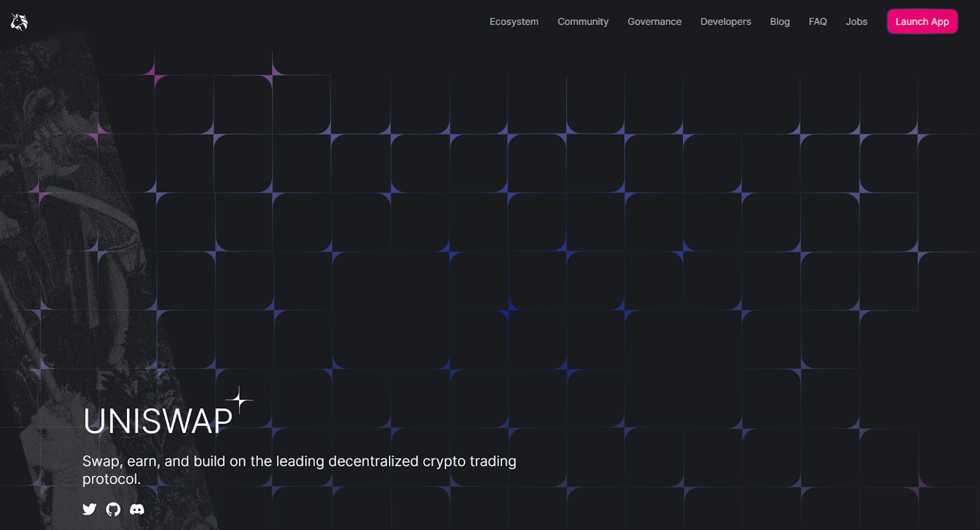Click the UNISWAP hero heading
The width and height of the screenshot is (980, 530).
(x=158, y=421)
